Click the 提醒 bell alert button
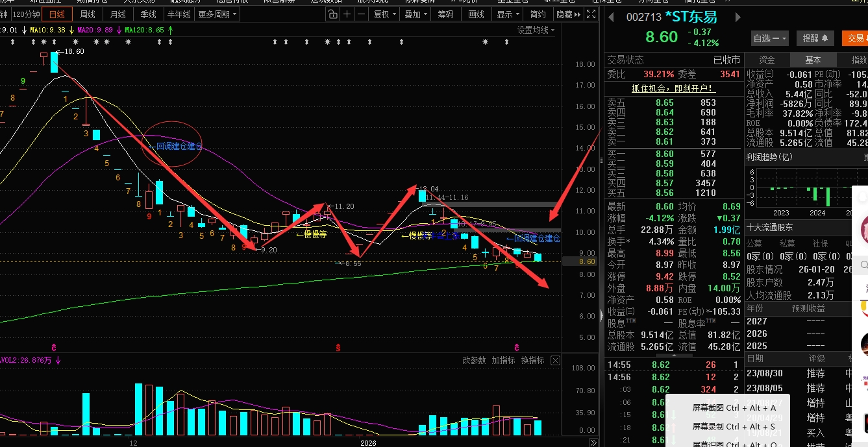This screenshot has height=447, width=868. pos(815,38)
